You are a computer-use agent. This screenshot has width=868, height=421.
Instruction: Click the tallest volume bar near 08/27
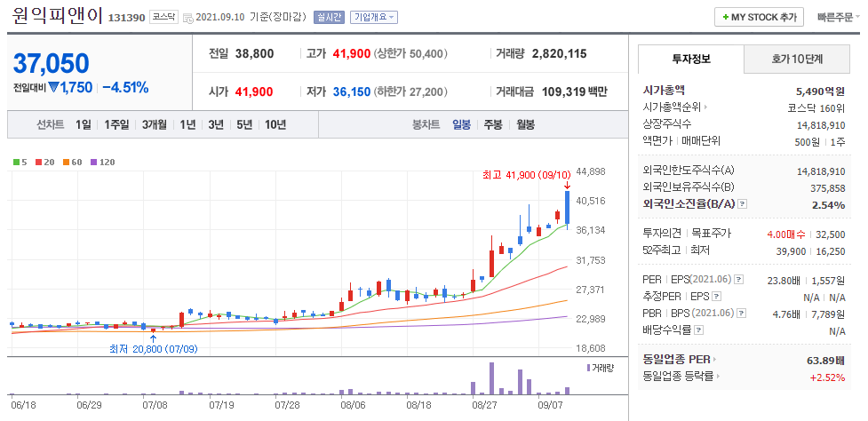click(x=491, y=378)
